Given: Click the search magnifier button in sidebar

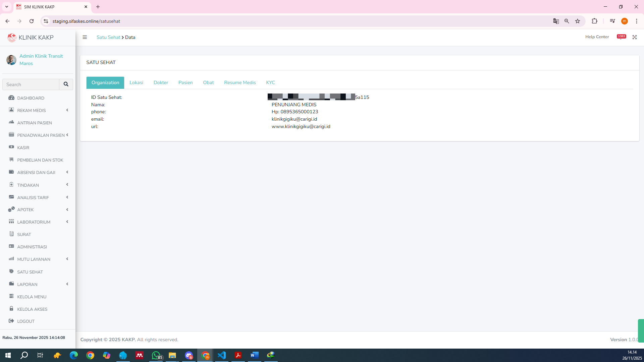Looking at the screenshot, I should tap(66, 84).
